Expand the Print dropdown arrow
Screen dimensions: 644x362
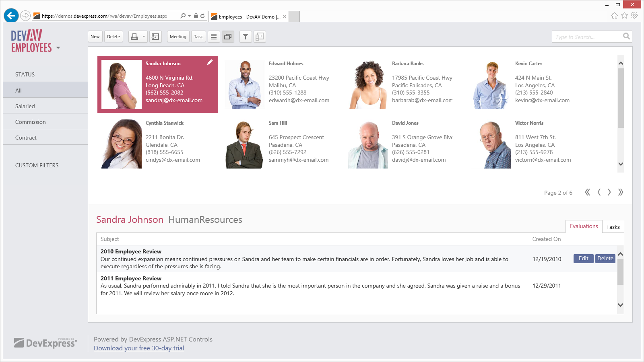144,37
